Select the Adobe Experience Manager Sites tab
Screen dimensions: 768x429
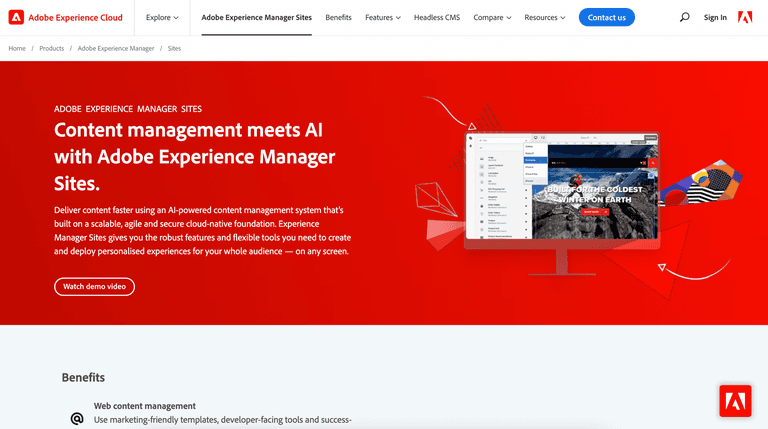pos(257,18)
